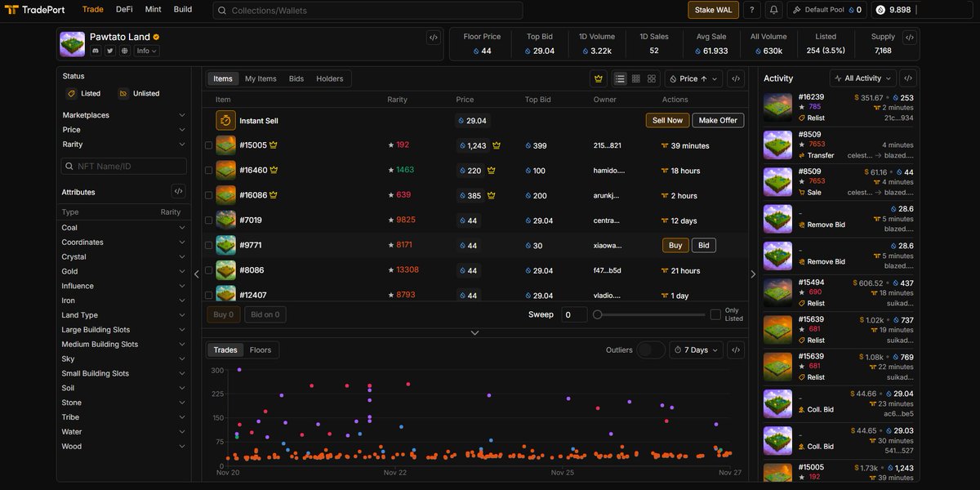Open the Price sort dropdown
980x490 pixels.
tap(693, 78)
